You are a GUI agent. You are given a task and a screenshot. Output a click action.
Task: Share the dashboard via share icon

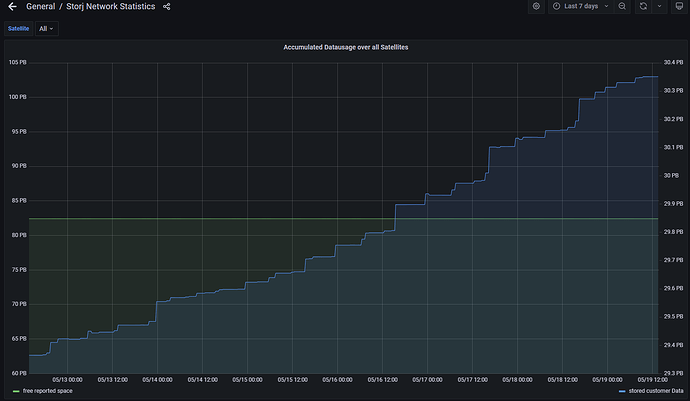(x=166, y=7)
